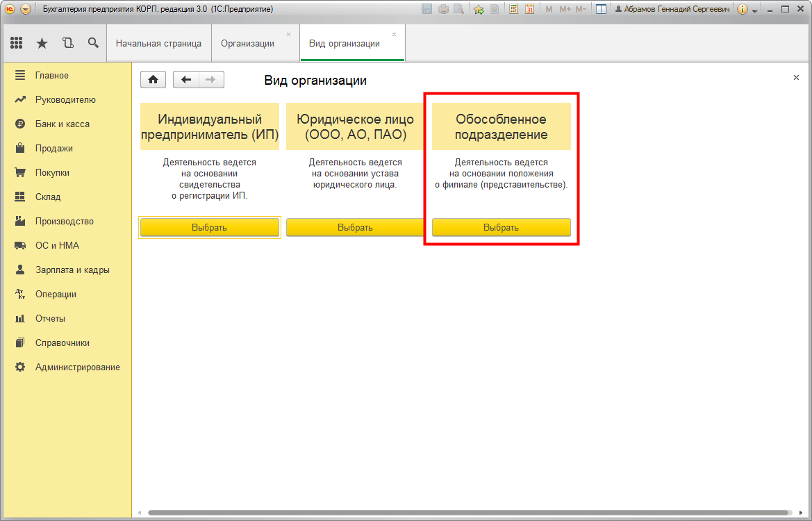Click the print icon in the title bar

tap(443, 9)
